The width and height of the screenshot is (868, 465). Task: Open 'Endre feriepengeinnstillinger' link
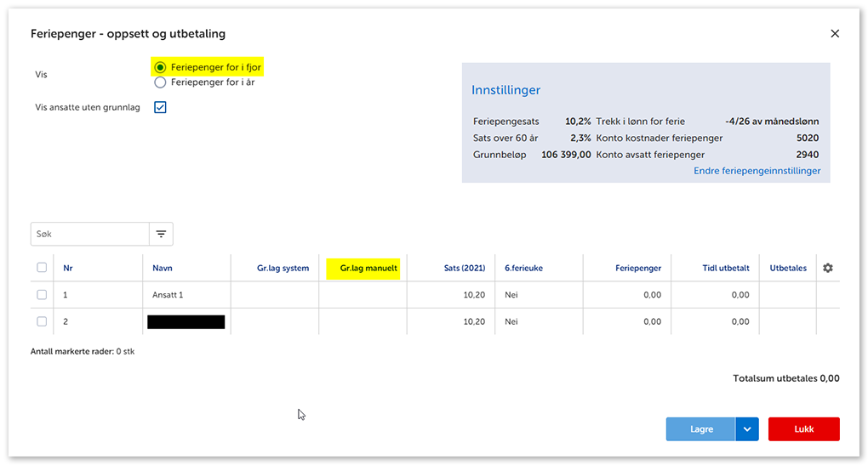757,171
